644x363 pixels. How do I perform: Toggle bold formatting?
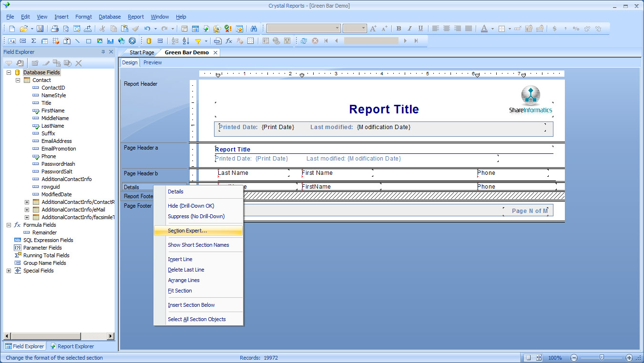pos(399,28)
